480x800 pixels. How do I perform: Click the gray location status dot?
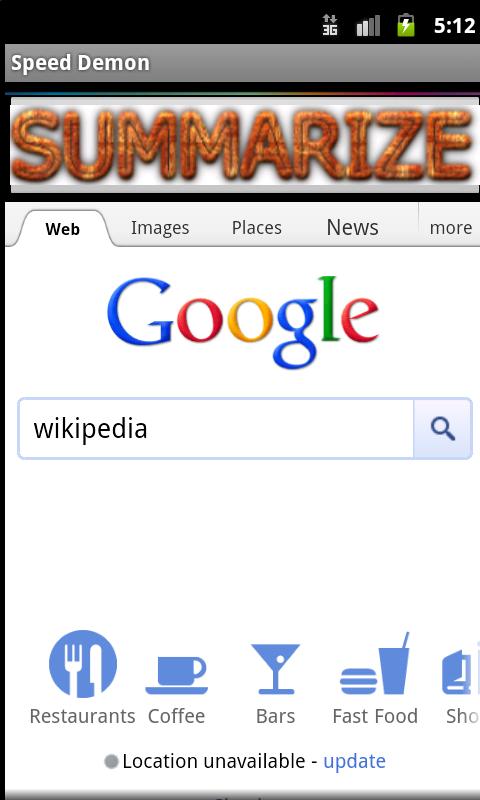(111, 762)
